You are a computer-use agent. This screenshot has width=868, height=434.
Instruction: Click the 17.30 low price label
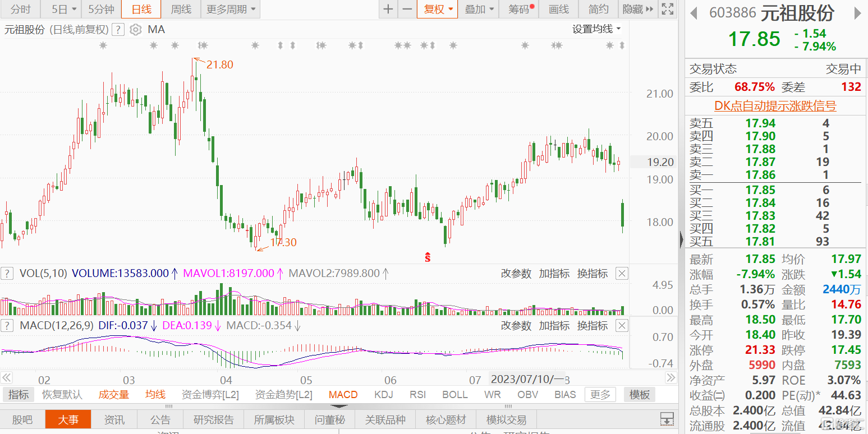click(283, 243)
